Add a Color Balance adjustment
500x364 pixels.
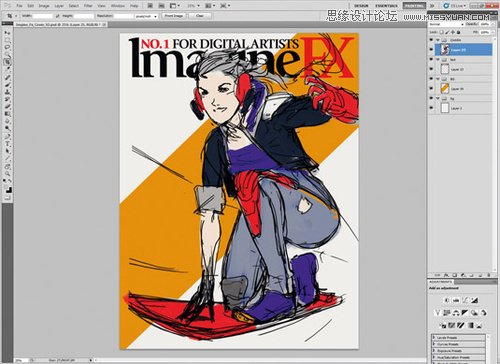click(x=456, y=313)
